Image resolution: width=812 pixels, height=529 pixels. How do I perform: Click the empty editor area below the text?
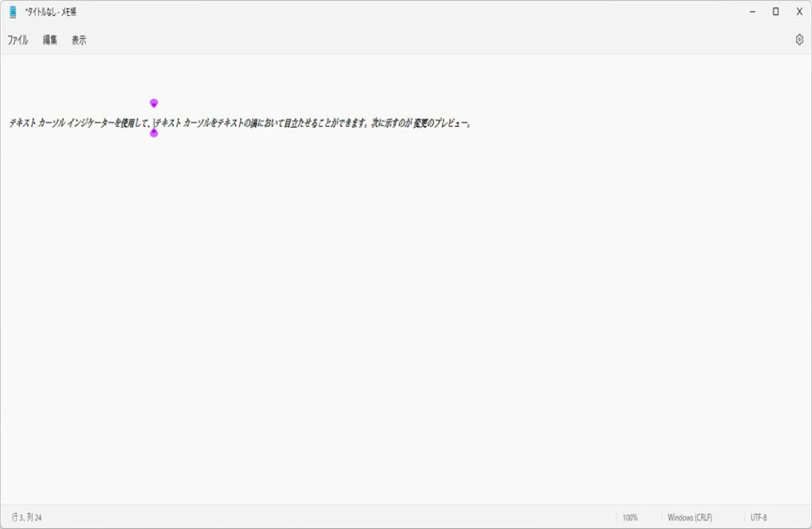(396, 317)
